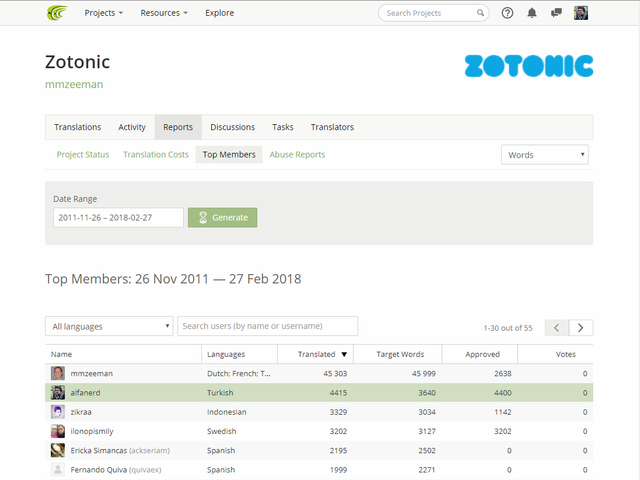The width and height of the screenshot is (640, 480).
Task: Click the Generate report button
Action: (222, 218)
